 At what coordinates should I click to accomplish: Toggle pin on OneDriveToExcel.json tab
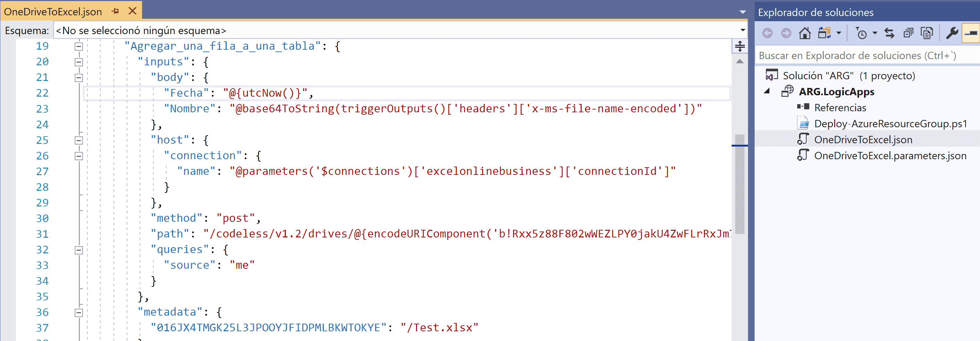point(115,11)
